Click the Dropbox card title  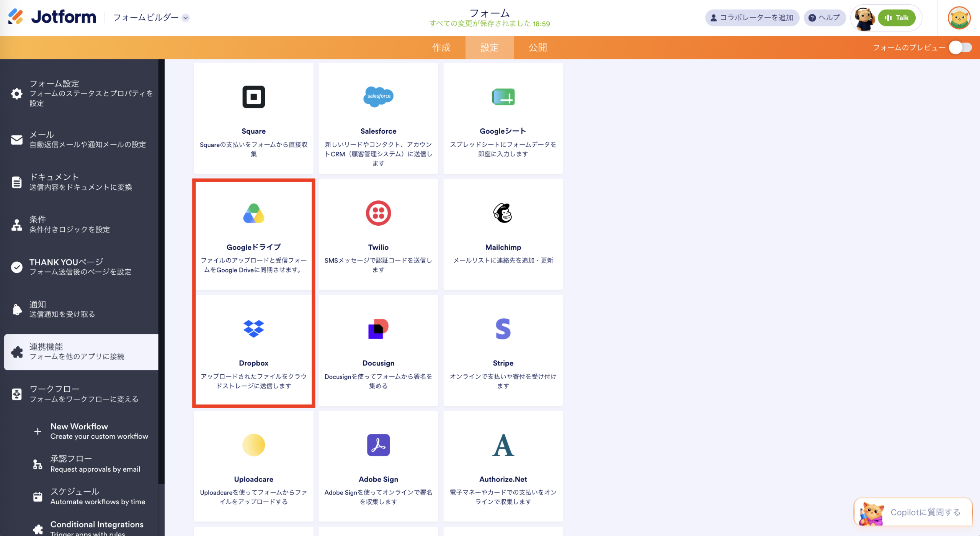click(x=253, y=363)
